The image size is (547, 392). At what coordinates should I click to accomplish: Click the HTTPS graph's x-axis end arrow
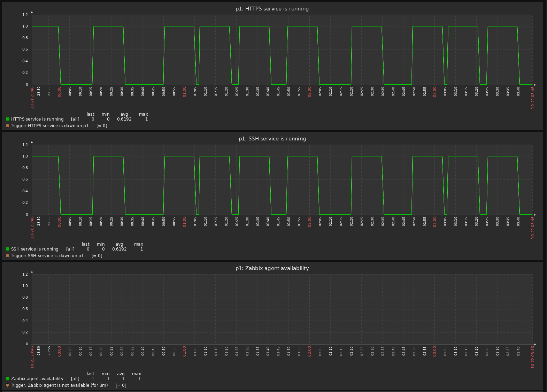click(535, 85)
